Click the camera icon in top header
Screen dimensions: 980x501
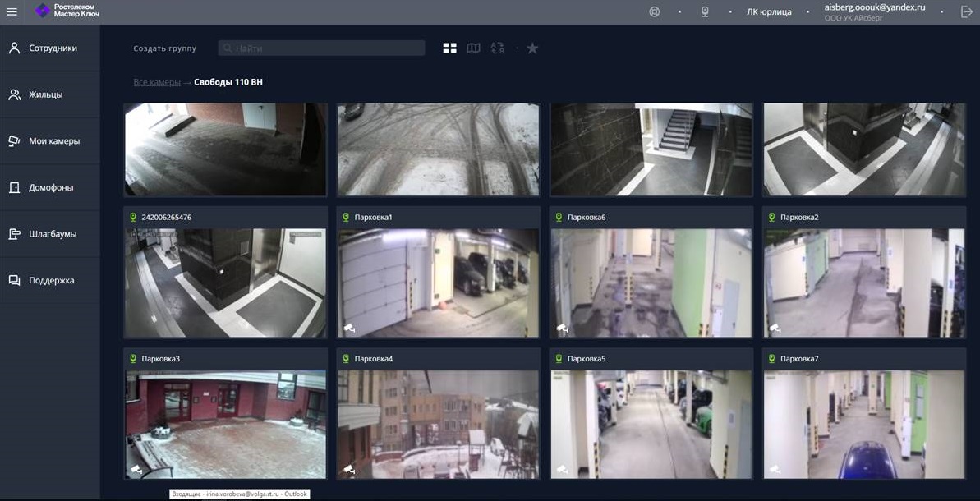click(x=705, y=11)
